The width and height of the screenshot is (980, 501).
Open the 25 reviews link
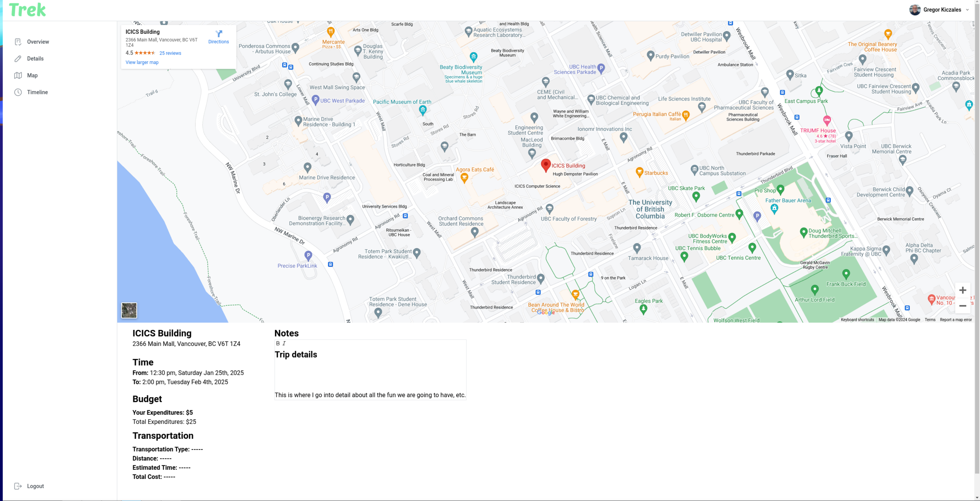(170, 53)
